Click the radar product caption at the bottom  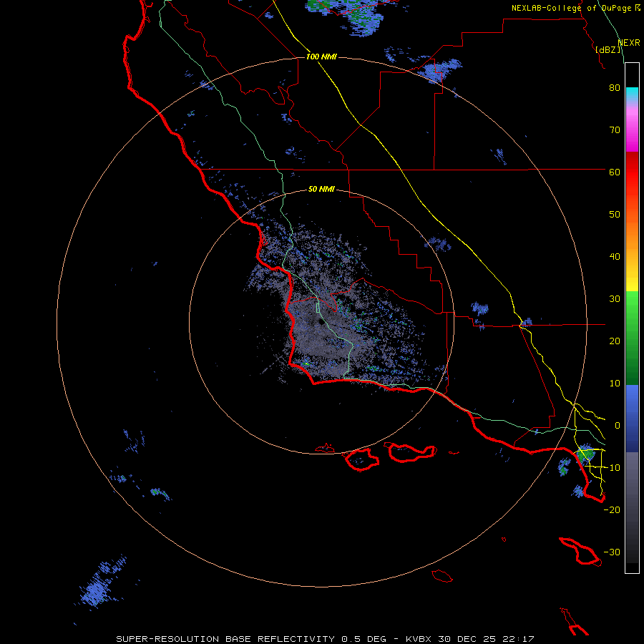(x=325, y=639)
